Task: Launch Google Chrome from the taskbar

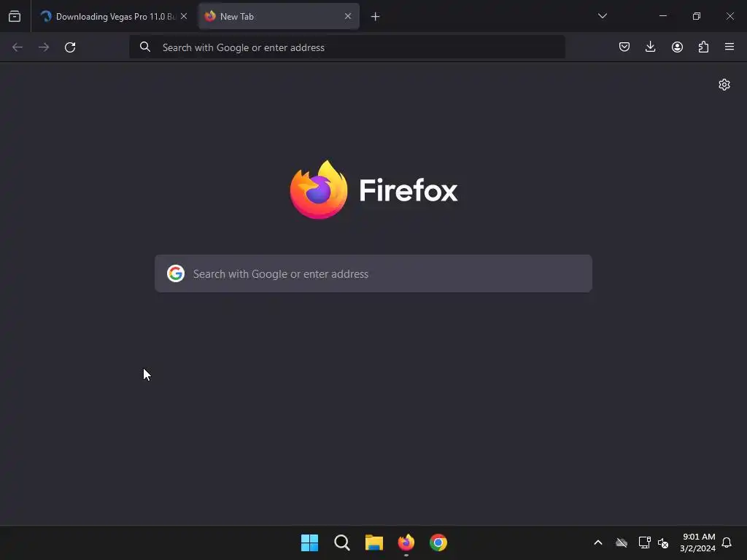Action: (x=438, y=542)
